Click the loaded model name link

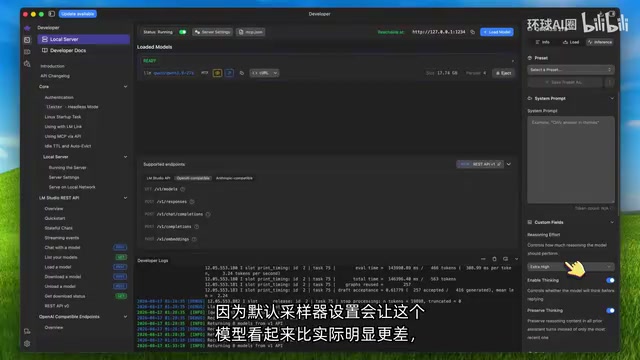click(173, 73)
